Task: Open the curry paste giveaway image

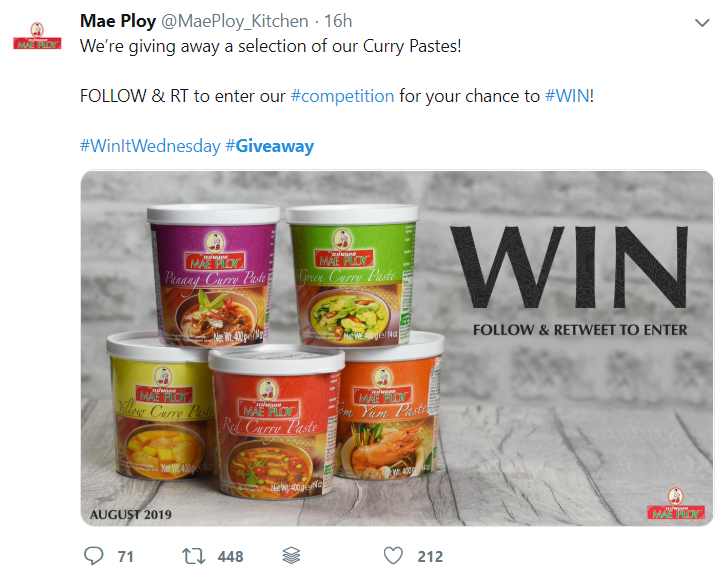Action: 397,348
